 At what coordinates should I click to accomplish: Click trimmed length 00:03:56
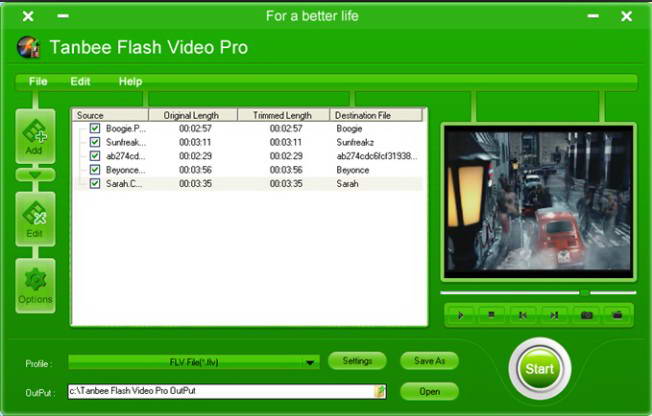coord(286,170)
